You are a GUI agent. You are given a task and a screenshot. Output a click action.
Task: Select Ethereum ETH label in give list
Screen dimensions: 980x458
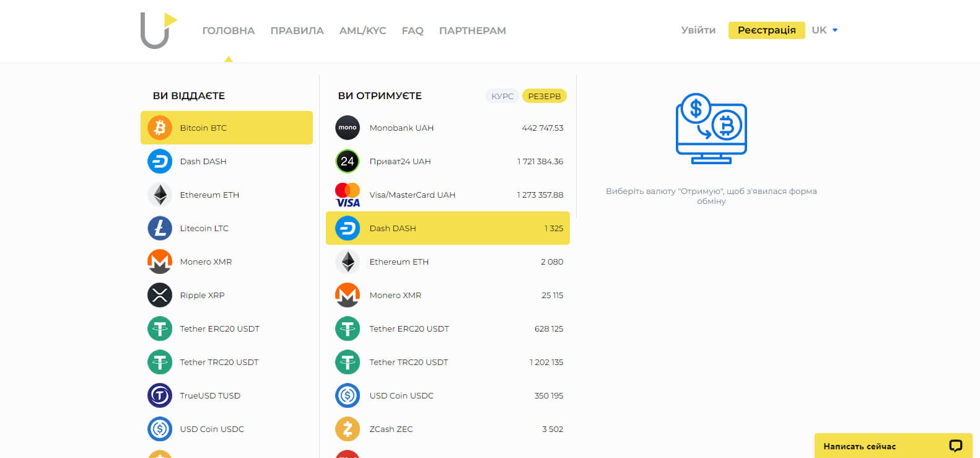click(209, 195)
